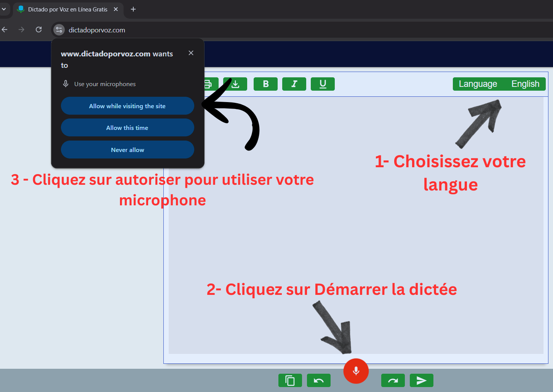553x392 pixels.
Task: Click Allow while visiting the site
Action: [x=127, y=106]
